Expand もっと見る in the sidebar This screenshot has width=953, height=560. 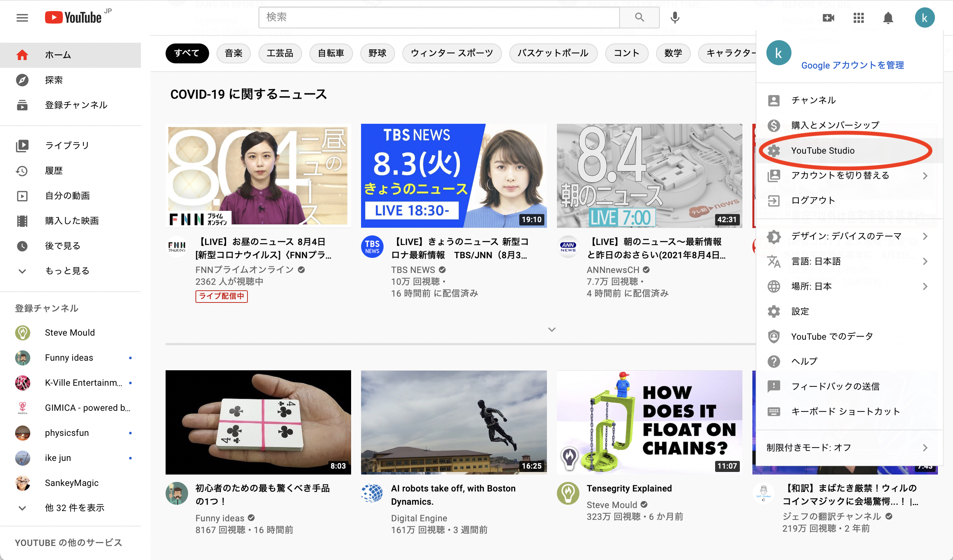pos(67,270)
